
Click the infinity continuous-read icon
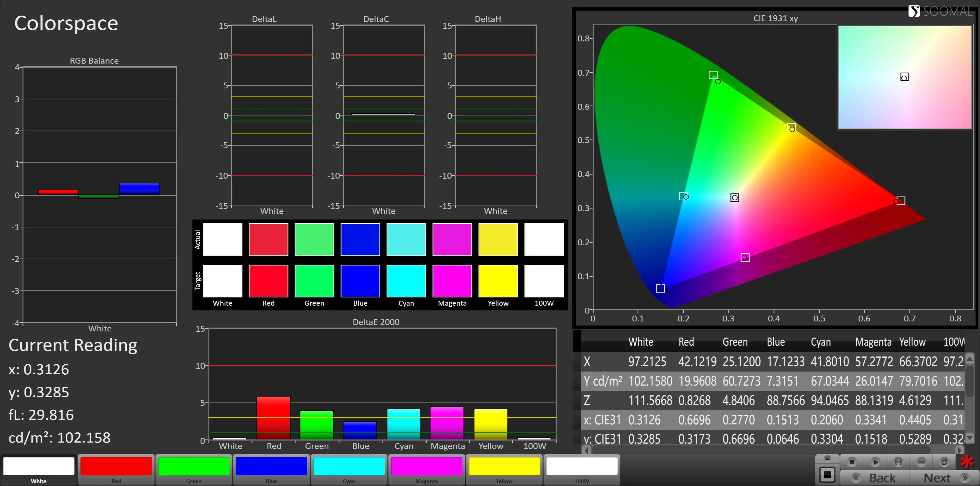pyautogui.click(x=921, y=462)
